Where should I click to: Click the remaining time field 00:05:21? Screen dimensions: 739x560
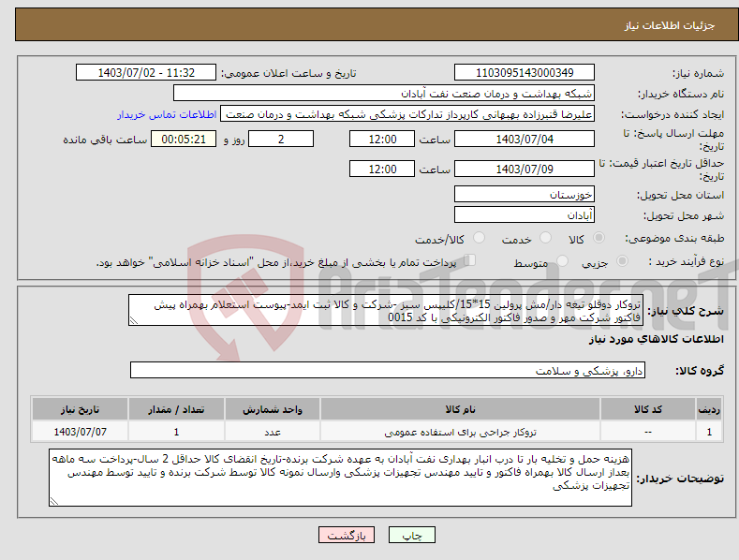click(x=184, y=139)
